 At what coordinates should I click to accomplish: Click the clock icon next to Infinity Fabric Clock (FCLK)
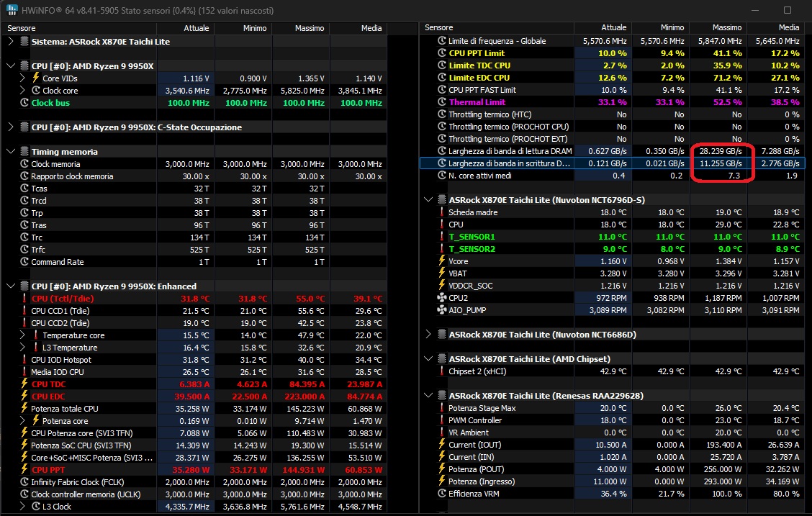pos(24,482)
